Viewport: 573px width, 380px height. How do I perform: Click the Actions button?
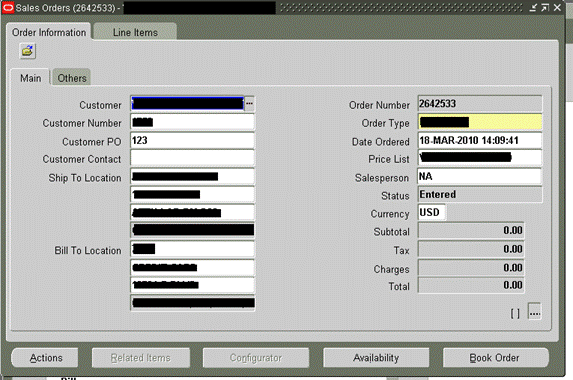click(x=45, y=358)
